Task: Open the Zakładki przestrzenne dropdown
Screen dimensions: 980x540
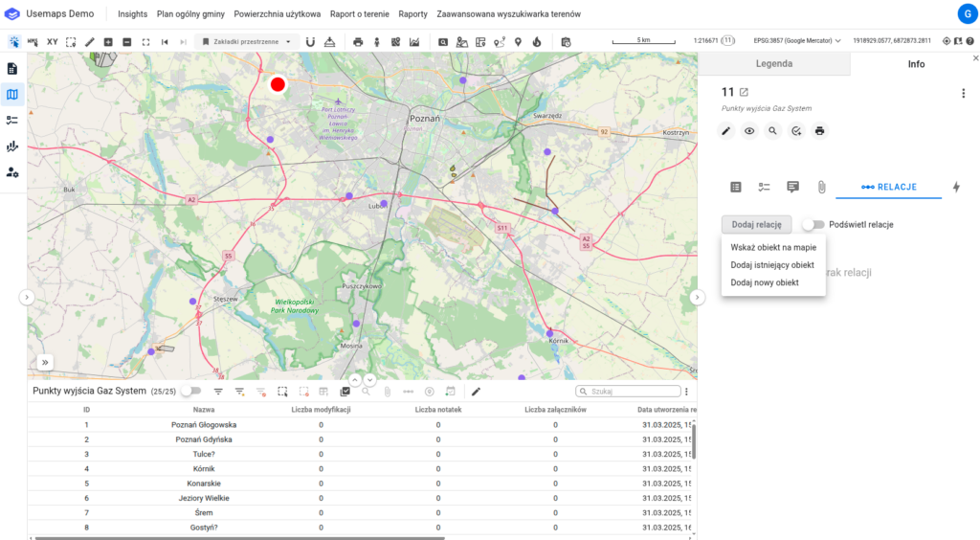Action: [246, 42]
